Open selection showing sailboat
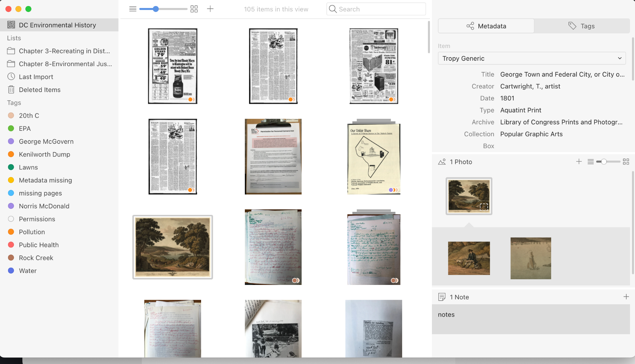Image resolution: width=635 pixels, height=364 pixels. [x=531, y=258]
